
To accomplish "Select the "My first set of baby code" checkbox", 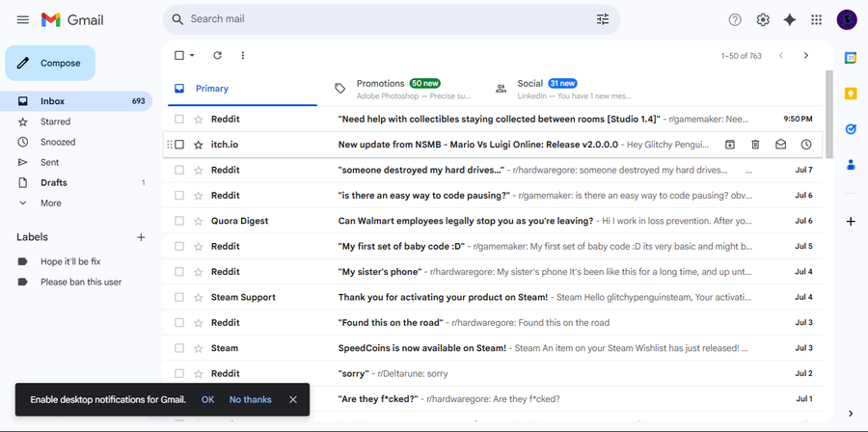I will pyautogui.click(x=179, y=246).
